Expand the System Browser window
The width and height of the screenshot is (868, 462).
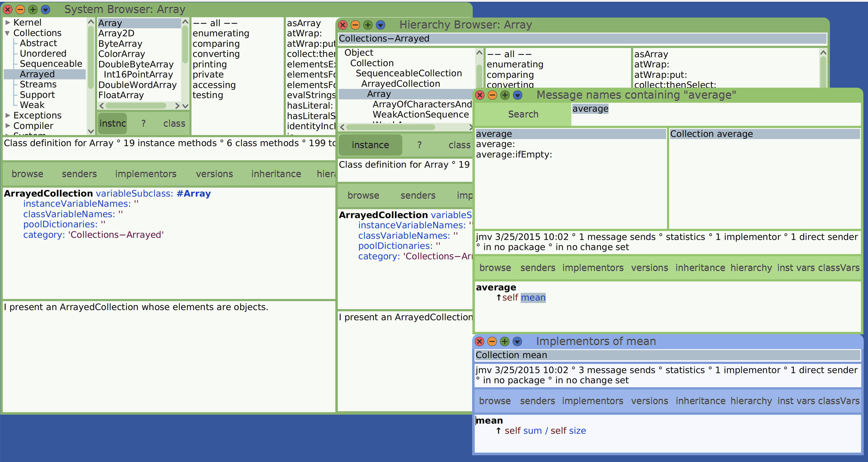click(x=33, y=10)
